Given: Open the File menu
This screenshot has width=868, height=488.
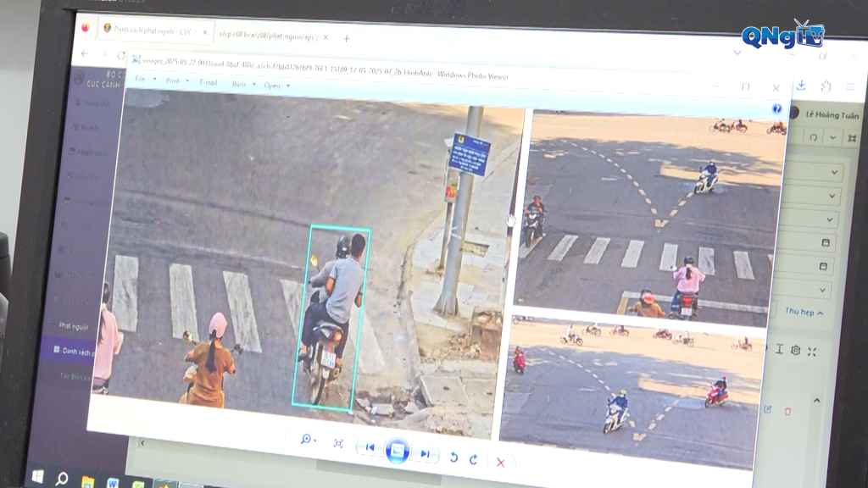Looking at the screenshot, I should [x=142, y=79].
